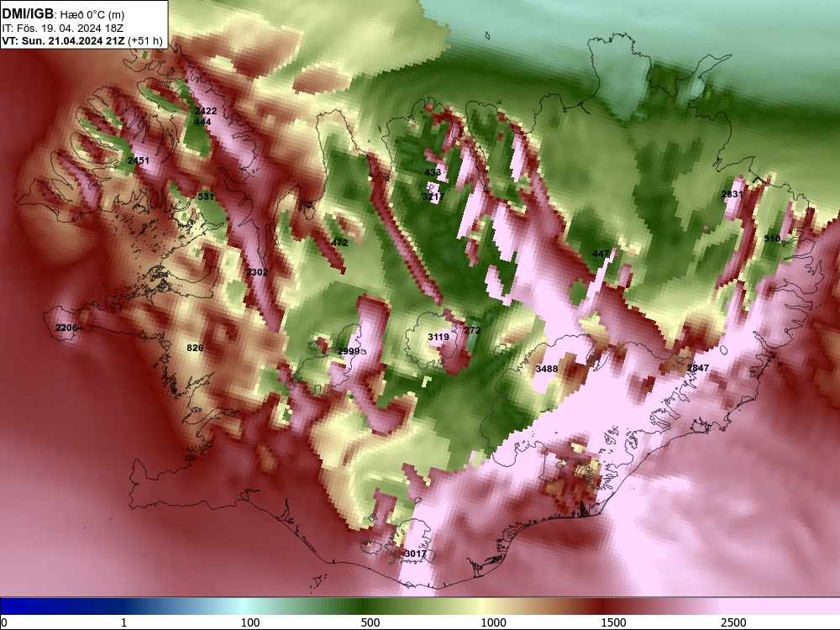Click the legend tick label 2500

[733, 622]
